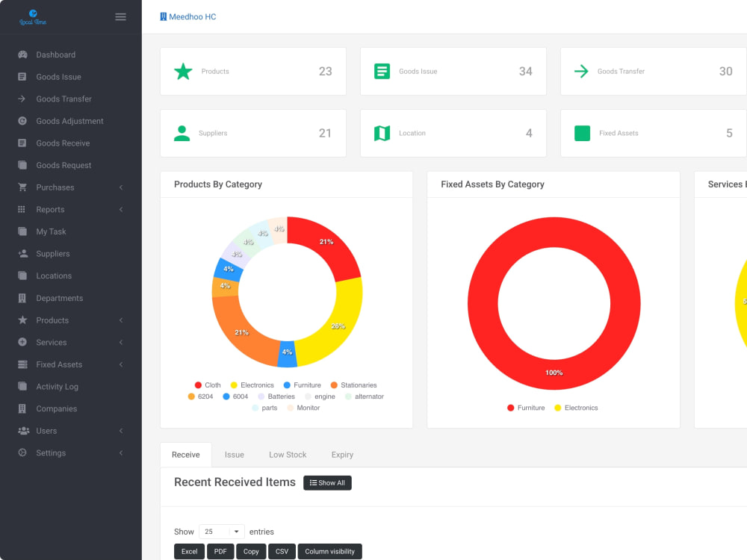Select the Receive tab
Viewport: 747px width, 560px height.
186,455
